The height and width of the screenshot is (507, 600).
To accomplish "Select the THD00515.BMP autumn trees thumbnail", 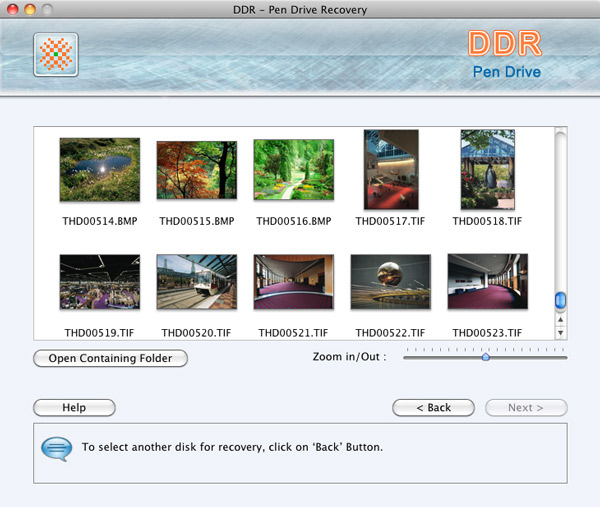I will point(196,170).
